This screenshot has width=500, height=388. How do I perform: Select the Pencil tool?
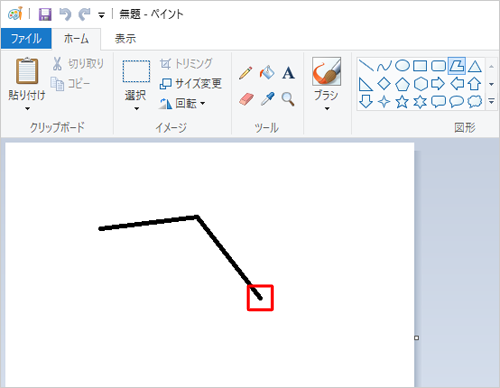tap(246, 73)
